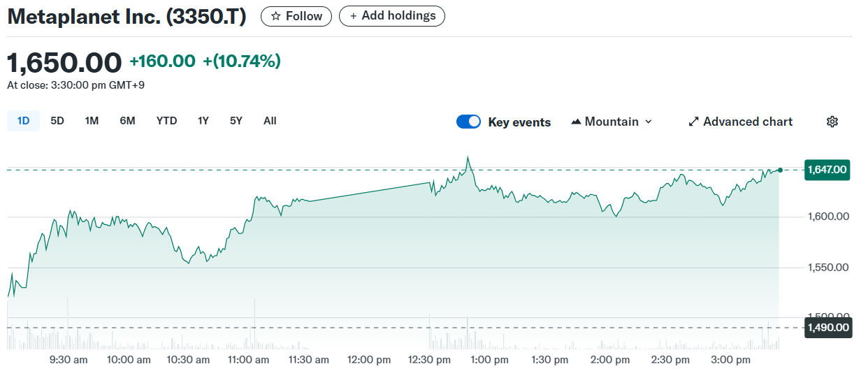Click the Add holdings button

(x=392, y=16)
